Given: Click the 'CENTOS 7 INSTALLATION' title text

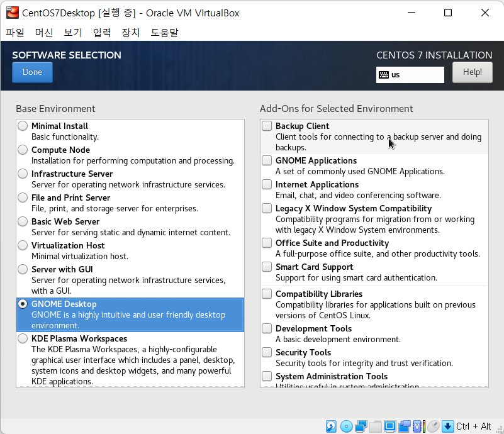Looking at the screenshot, I should [434, 55].
